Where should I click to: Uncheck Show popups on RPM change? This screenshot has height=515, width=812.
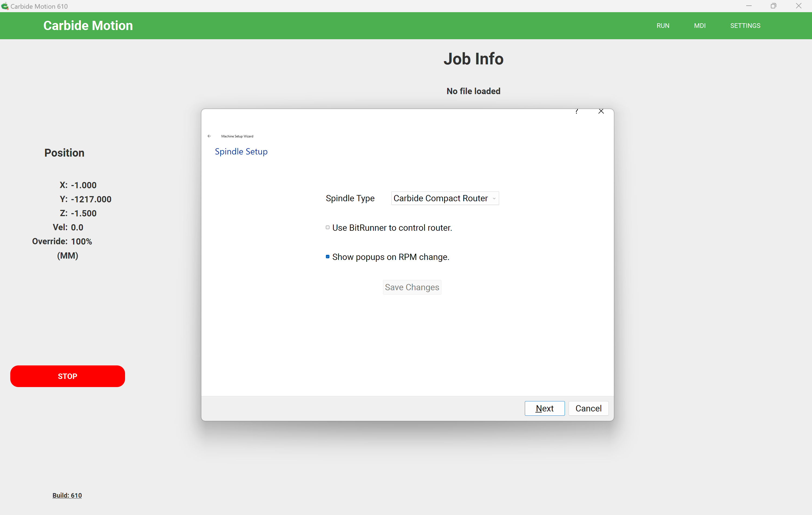(328, 257)
